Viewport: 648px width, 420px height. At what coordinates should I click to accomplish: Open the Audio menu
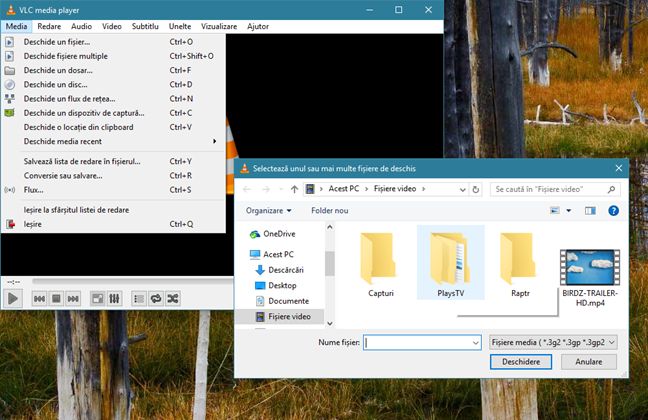(x=81, y=26)
